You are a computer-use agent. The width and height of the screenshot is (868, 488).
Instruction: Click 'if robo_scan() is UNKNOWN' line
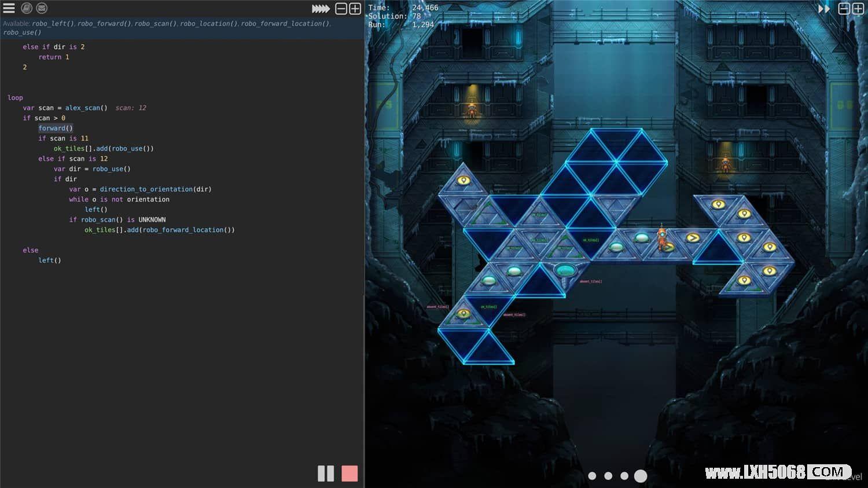[x=117, y=219]
